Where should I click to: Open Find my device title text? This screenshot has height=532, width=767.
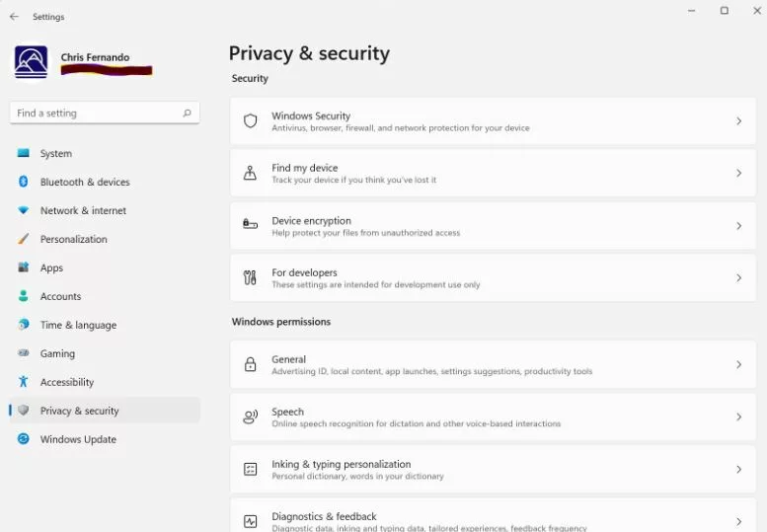pos(305,168)
